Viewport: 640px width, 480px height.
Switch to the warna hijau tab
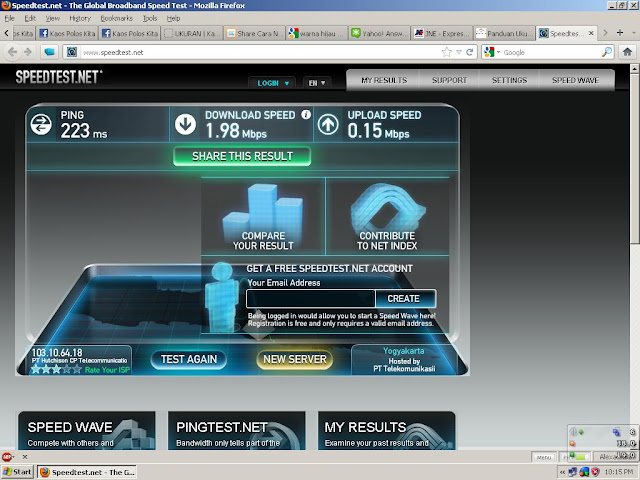(x=317, y=33)
